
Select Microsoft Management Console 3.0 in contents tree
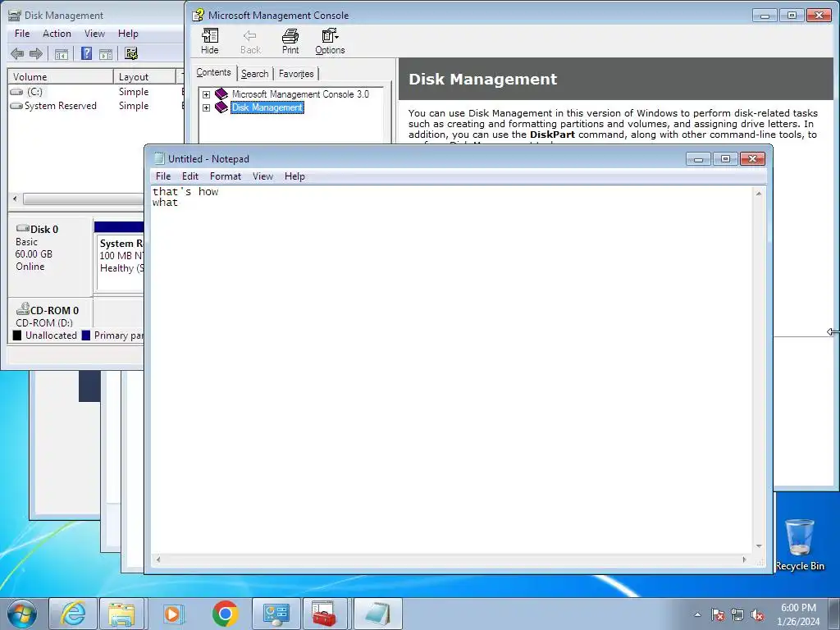click(300, 94)
